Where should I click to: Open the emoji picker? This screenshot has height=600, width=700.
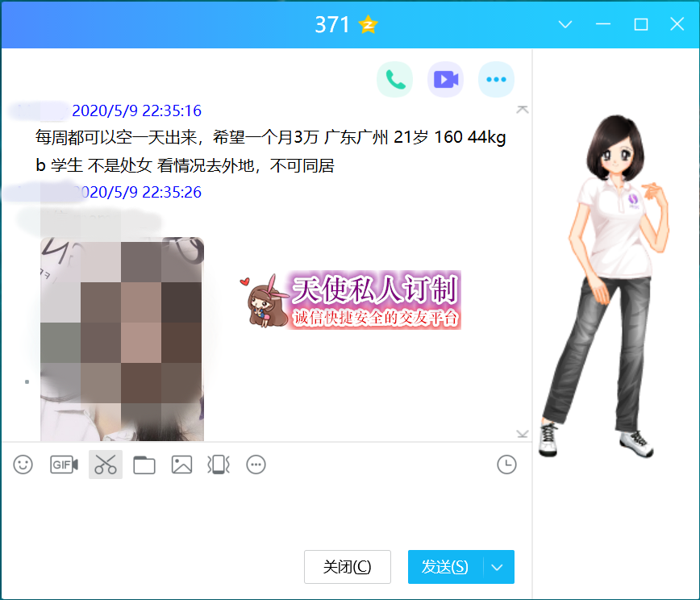click(x=22, y=465)
